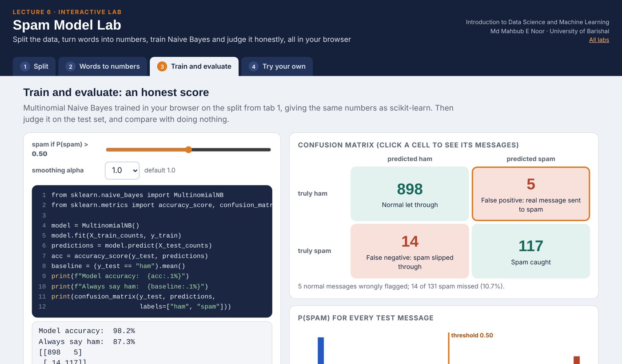Click the 'default 1.0' hint text
Image resolution: width=622 pixels, height=364 pixels.
point(160,170)
